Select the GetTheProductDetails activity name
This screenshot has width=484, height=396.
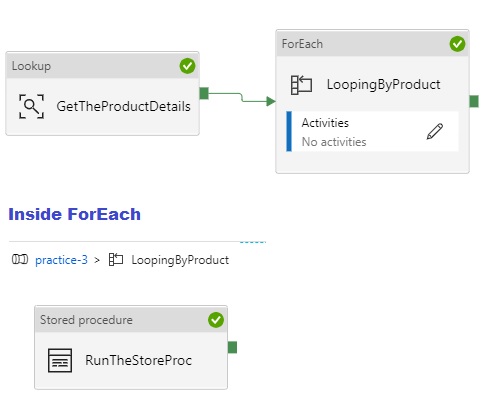(x=123, y=106)
